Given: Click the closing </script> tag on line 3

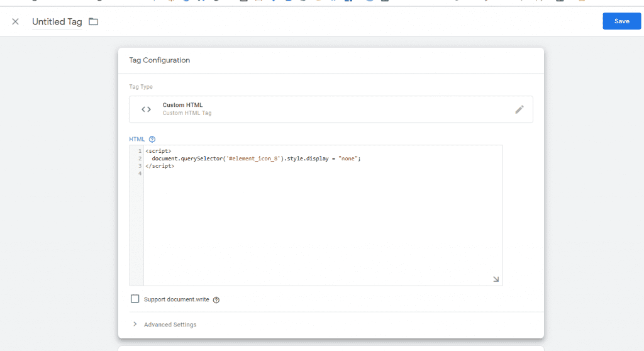Looking at the screenshot, I should click(159, 166).
